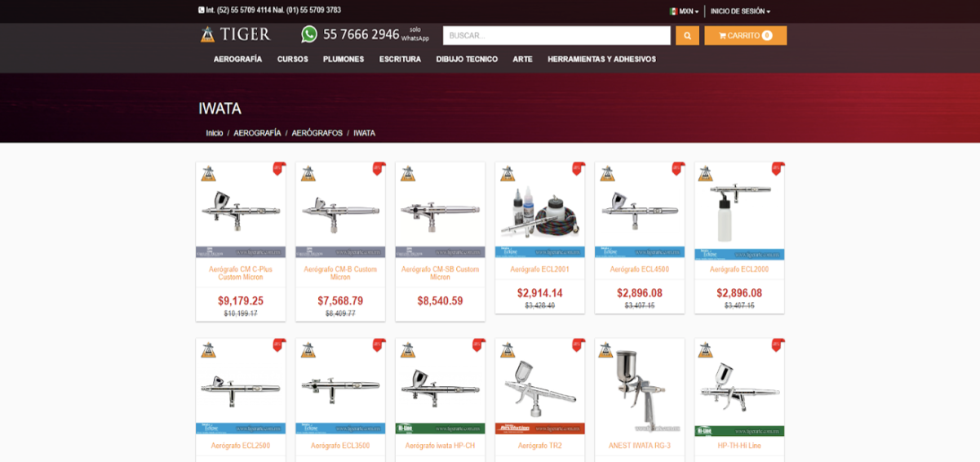Viewport: 980px width, 462px height.
Task: Click the orange search magnifier button
Action: [687, 36]
